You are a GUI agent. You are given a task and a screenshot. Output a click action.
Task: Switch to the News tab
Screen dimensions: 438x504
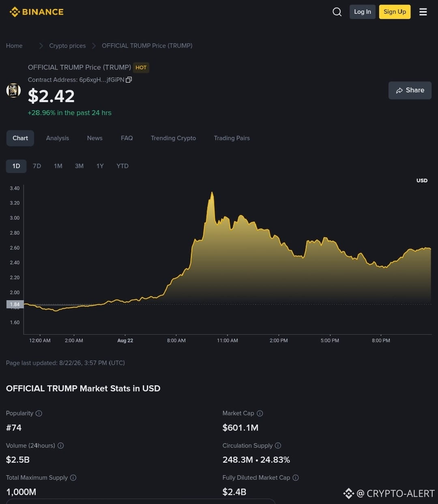click(95, 138)
